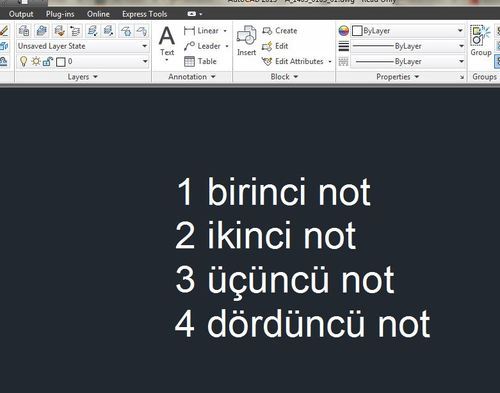Open the dropdown arrow below Text
The height and width of the screenshot is (393, 500).
pyautogui.click(x=167, y=60)
